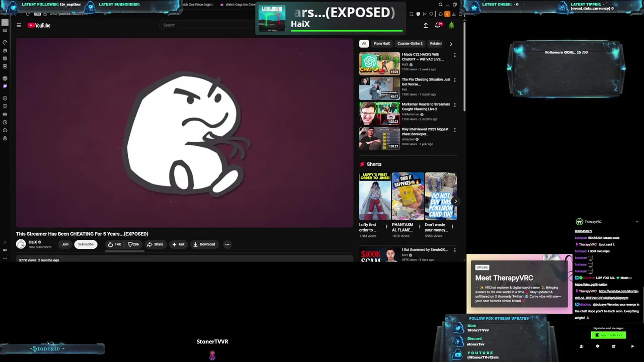Open more actions menu below video
644x362 pixels.
[227, 244]
